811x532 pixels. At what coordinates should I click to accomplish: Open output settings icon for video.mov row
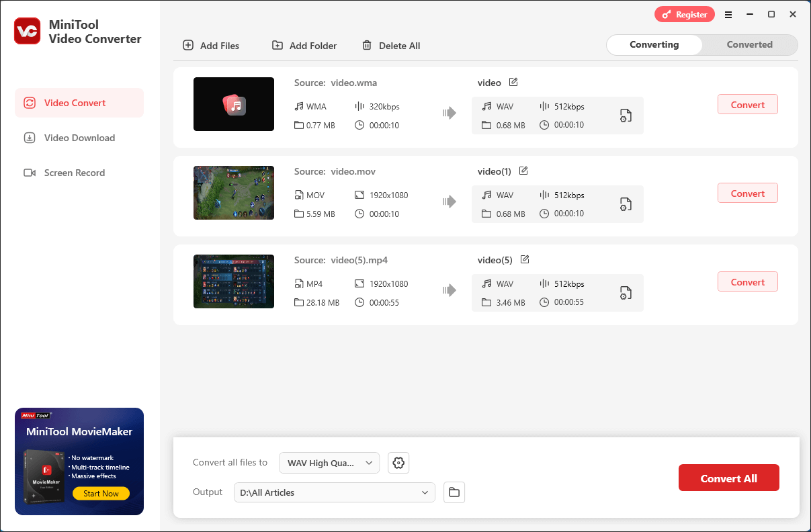pos(626,204)
